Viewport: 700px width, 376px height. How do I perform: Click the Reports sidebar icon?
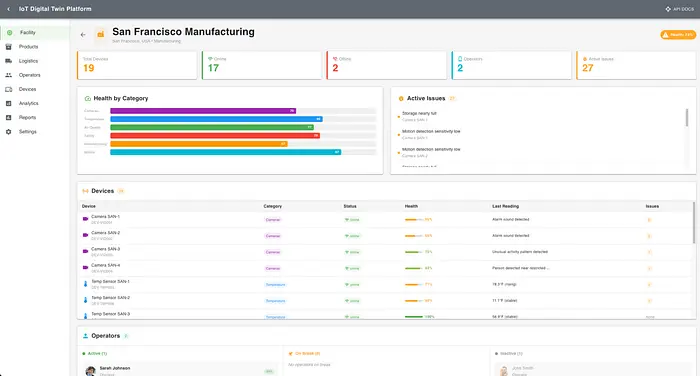coord(8,117)
